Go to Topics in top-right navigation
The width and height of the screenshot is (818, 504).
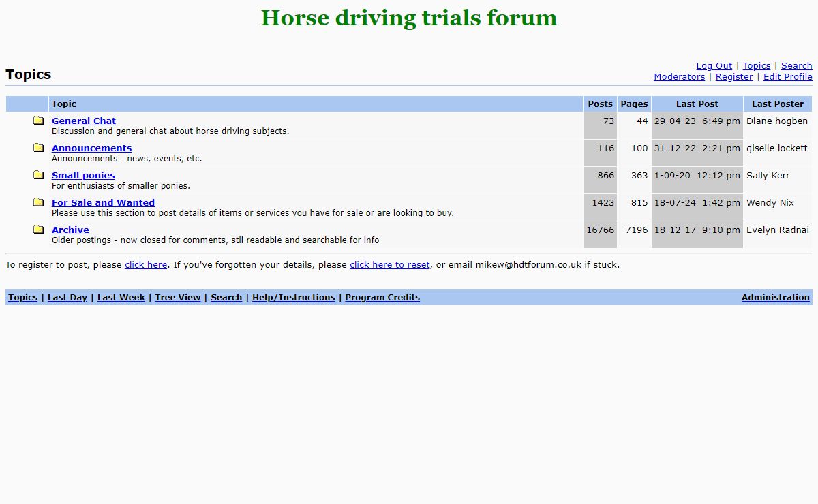(757, 66)
